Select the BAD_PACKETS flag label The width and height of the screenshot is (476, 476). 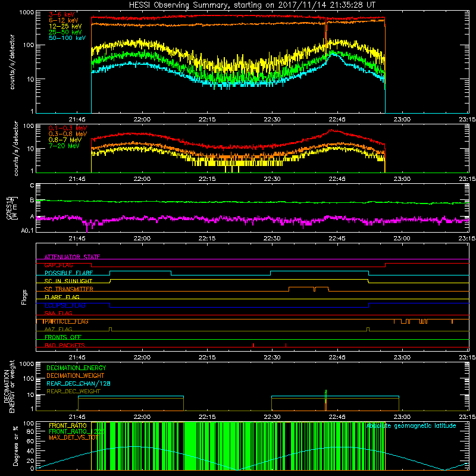pyautogui.click(x=65, y=345)
